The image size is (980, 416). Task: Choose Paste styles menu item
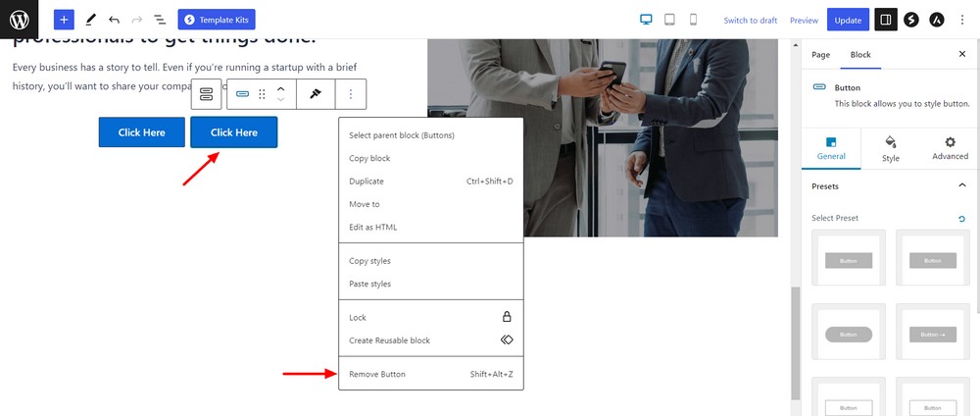click(x=431, y=284)
